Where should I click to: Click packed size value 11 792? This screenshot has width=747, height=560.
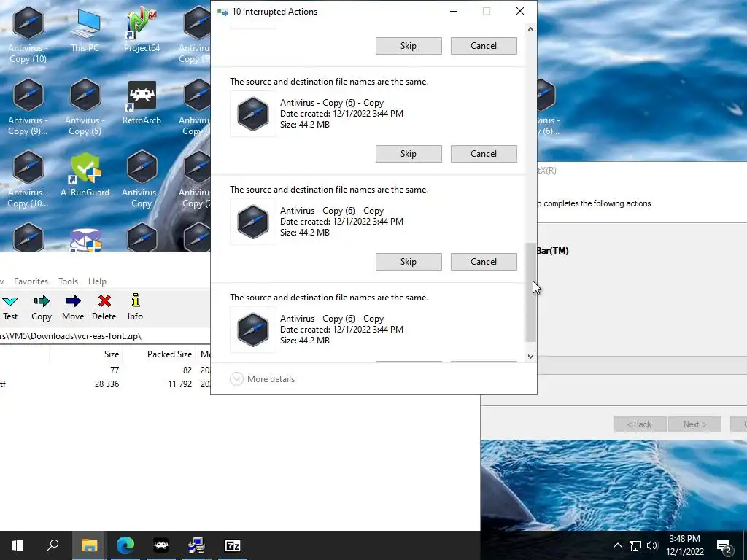click(x=179, y=384)
